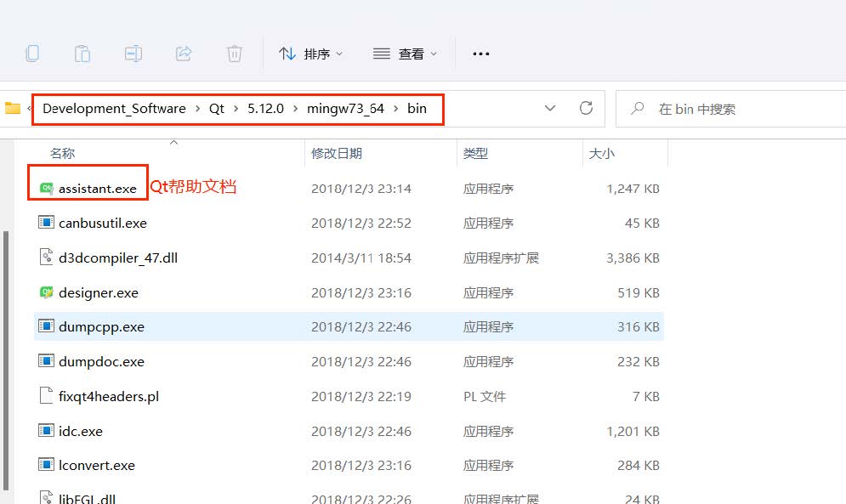
Task: Select the fixqt4headers.pl file name
Action: point(109,397)
